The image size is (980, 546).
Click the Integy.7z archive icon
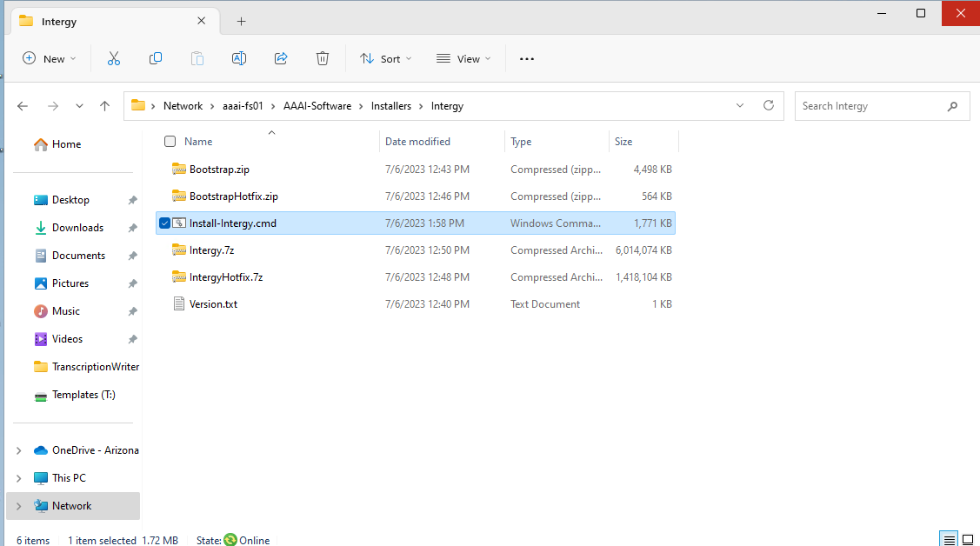pos(179,250)
